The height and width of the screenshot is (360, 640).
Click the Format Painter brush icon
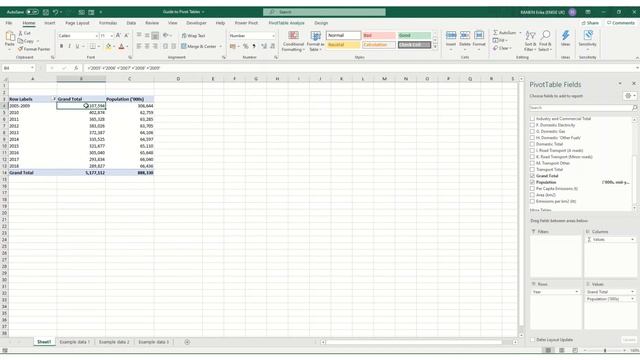coord(20,49)
